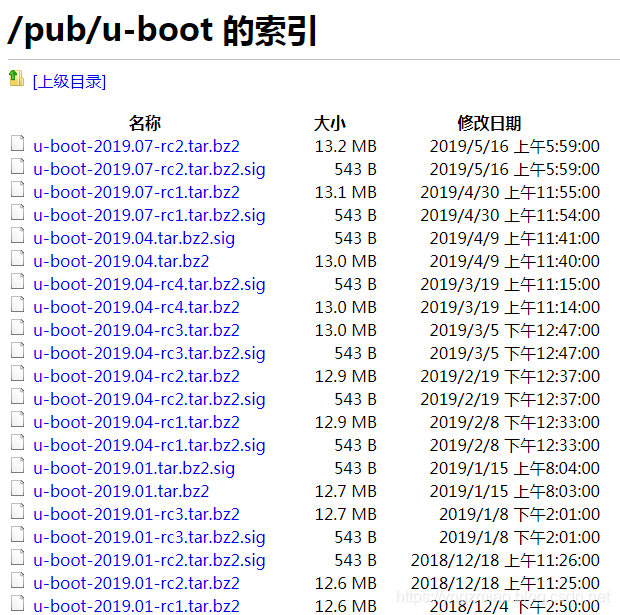Download u-boot-2019.04.tar.bz2 release link

click(121, 261)
